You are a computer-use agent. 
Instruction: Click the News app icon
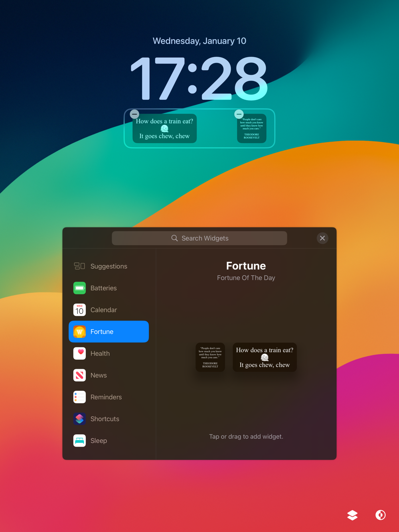pos(79,375)
